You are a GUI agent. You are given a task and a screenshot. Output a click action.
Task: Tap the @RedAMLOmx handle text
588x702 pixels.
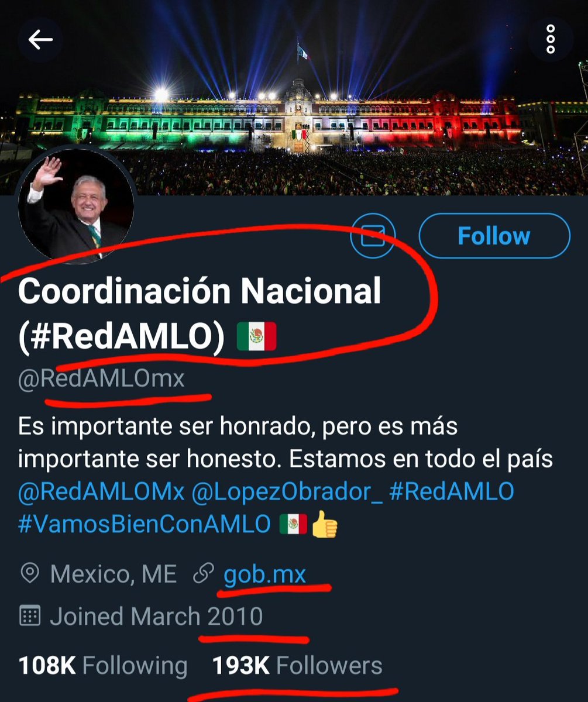[x=101, y=380]
